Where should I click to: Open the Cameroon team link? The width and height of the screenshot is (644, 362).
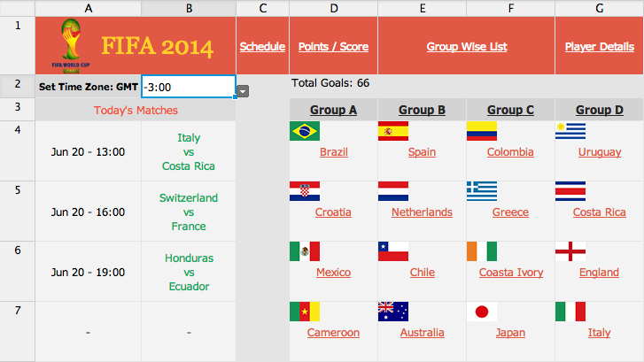click(x=333, y=333)
